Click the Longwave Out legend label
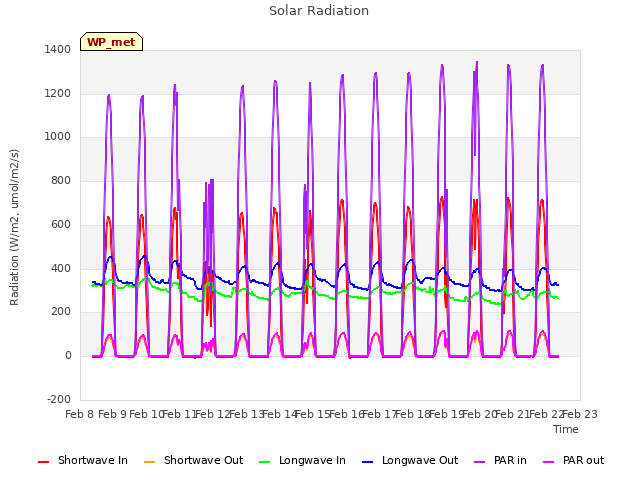640x480 pixels. click(x=420, y=460)
